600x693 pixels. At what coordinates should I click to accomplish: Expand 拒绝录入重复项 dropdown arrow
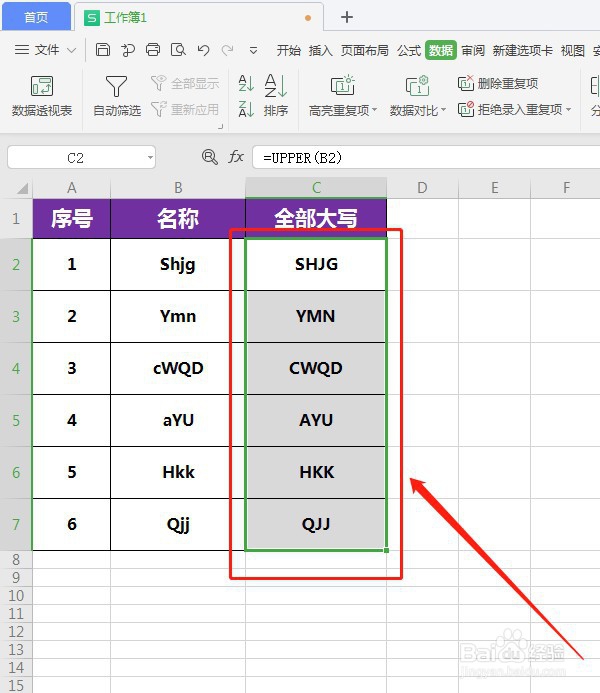(569, 109)
